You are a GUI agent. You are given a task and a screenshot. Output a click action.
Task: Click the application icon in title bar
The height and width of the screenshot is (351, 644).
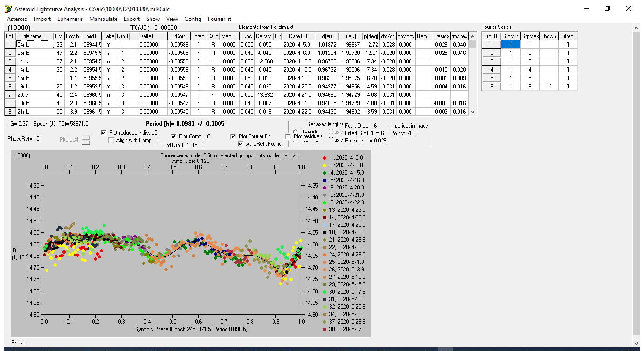coord(7,9)
